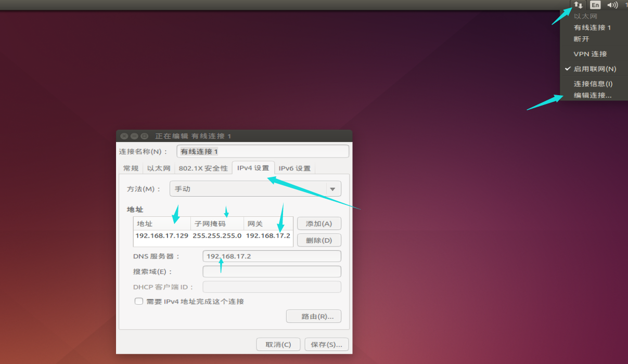Screen dimensions: 628x364
Task: Open VPN 连接 submenu
Action: [x=590, y=54]
